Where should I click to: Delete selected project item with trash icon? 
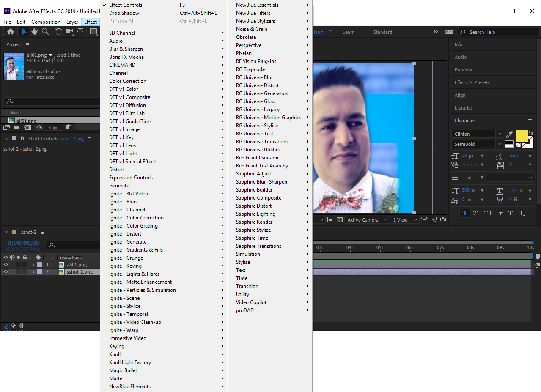pyautogui.click(x=68, y=127)
